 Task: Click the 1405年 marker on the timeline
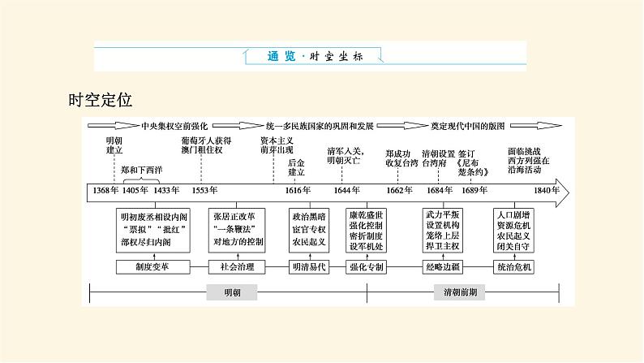135,190
